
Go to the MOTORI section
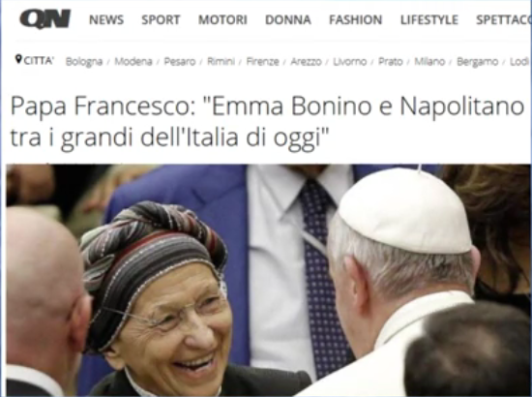point(222,20)
